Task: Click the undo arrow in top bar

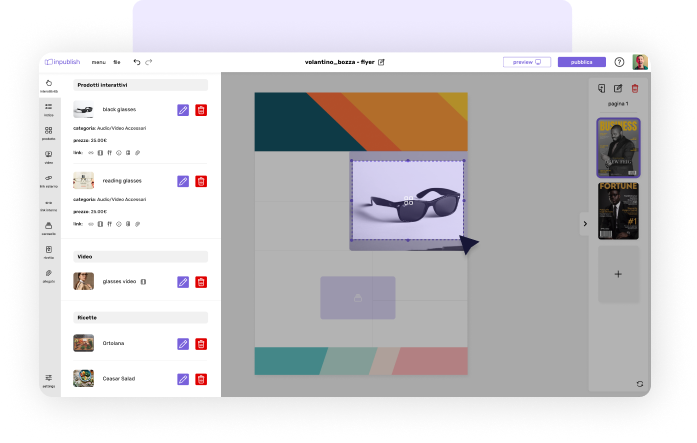Action: (137, 62)
